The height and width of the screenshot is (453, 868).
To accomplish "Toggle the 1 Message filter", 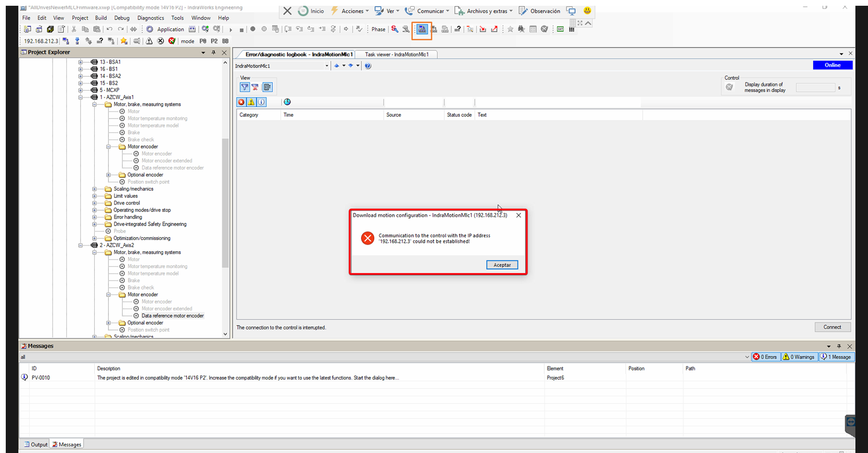I will 836,357.
